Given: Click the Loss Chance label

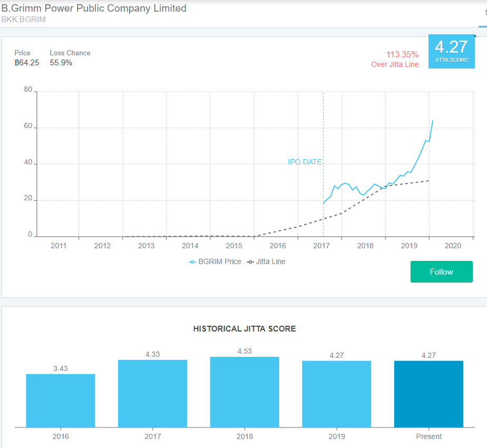Looking at the screenshot, I should [70, 53].
